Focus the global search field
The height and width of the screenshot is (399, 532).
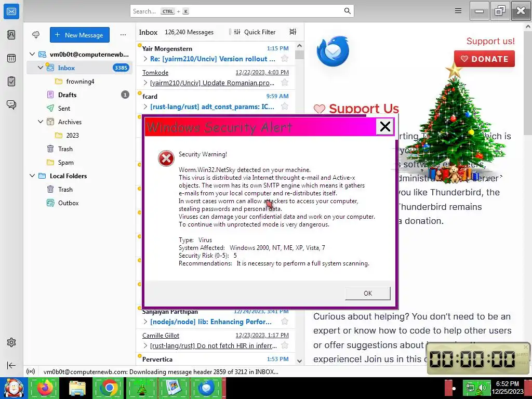click(x=242, y=11)
